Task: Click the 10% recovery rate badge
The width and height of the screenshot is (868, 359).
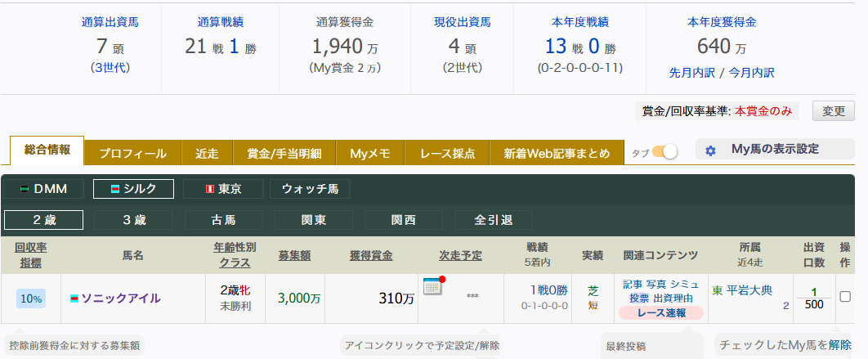Action: [x=31, y=298]
